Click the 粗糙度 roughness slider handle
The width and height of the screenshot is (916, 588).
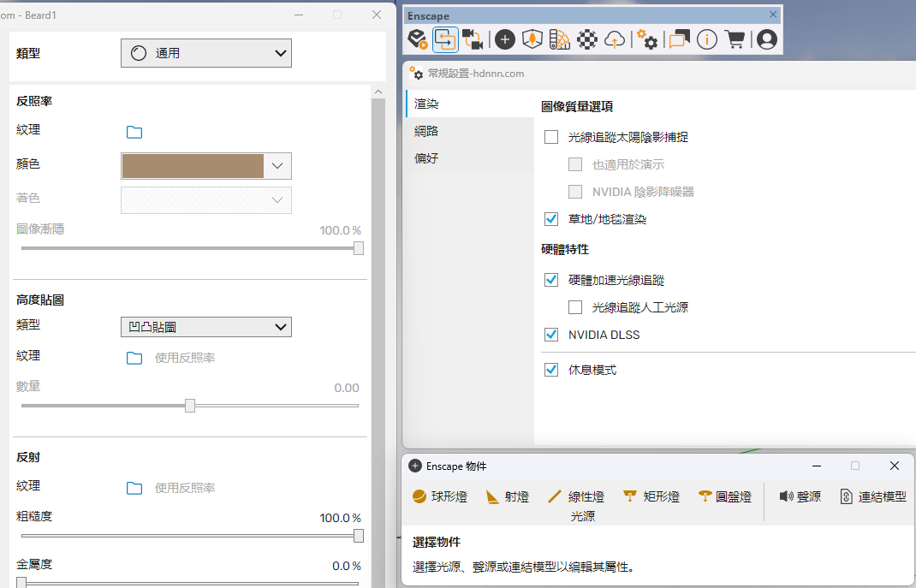tap(359, 536)
